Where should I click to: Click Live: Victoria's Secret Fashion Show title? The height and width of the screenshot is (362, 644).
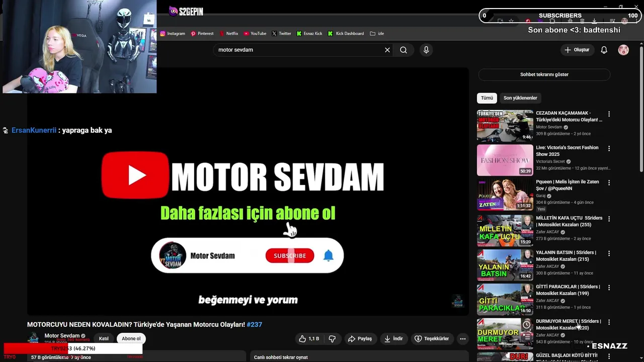(x=567, y=151)
